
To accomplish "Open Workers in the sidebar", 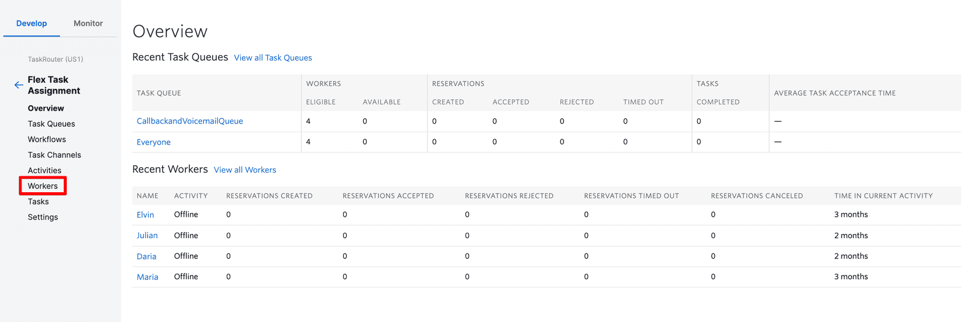I will coord(43,186).
